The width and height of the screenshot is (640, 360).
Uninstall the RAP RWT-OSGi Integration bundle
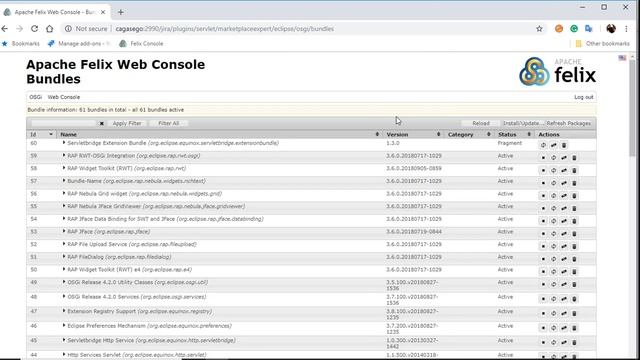574,158
